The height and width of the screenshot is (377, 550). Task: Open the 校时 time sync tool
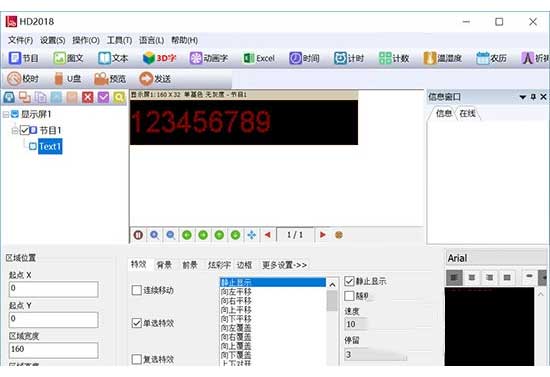click(23, 79)
